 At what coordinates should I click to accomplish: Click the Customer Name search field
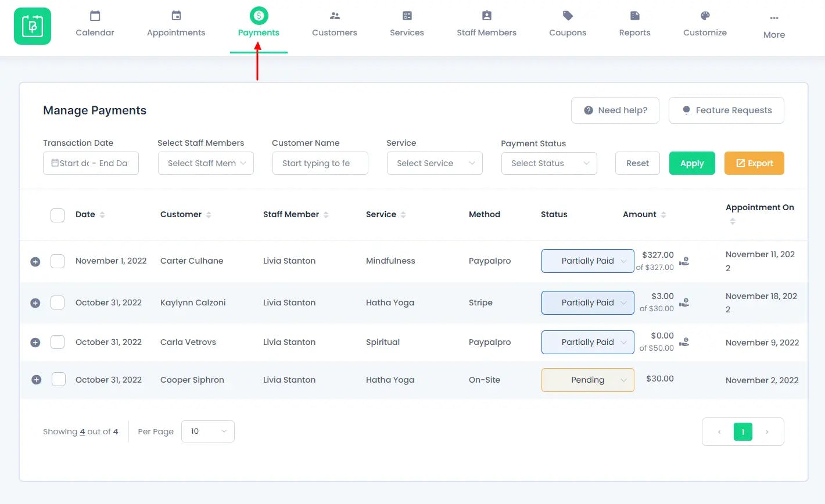[320, 163]
